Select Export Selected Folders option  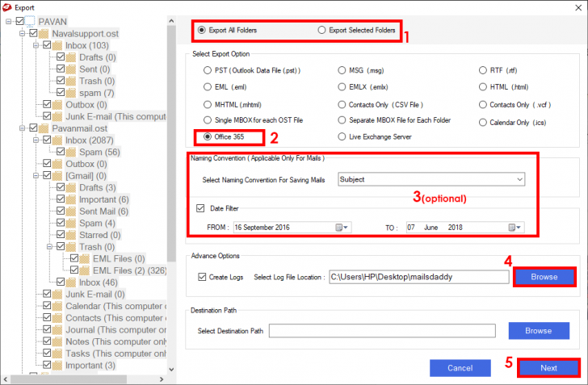click(x=321, y=30)
